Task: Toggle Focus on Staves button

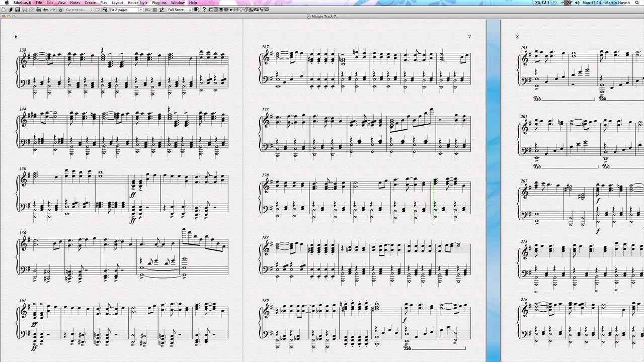Action: pyautogui.click(x=147, y=10)
